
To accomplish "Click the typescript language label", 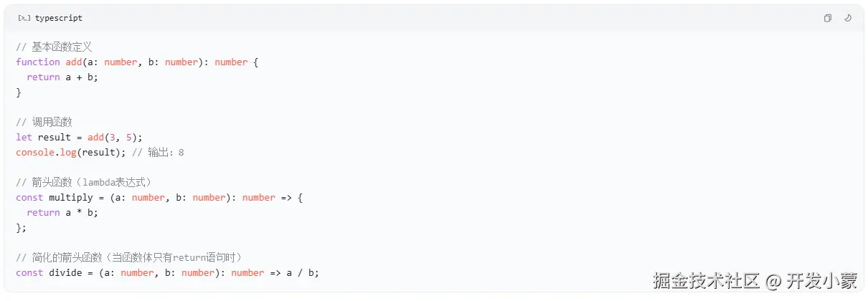I will click(58, 18).
